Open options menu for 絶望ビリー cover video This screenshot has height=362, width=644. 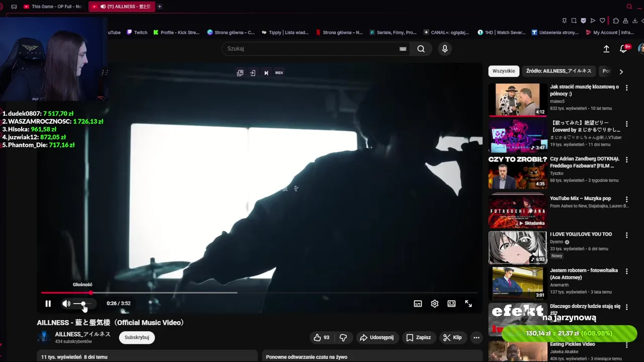click(626, 124)
